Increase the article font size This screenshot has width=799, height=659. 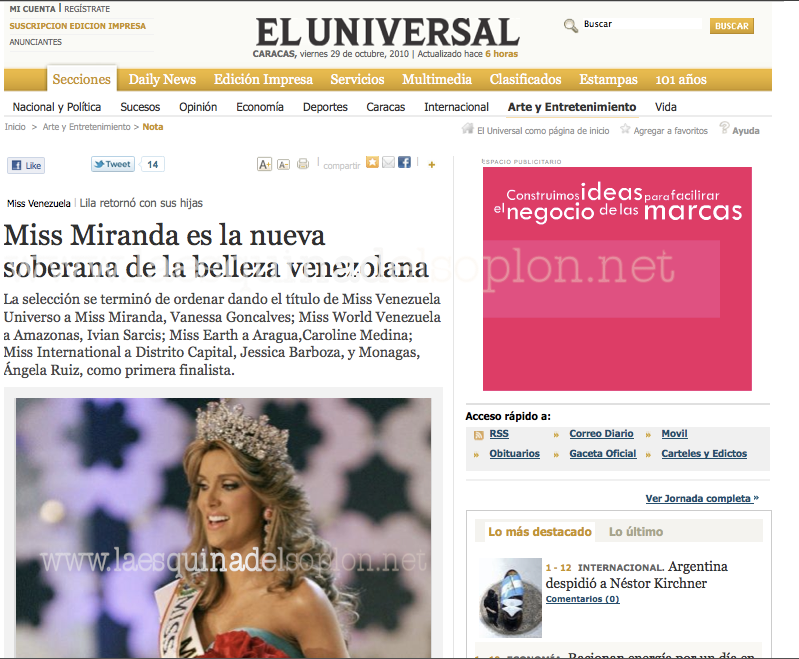(264, 165)
